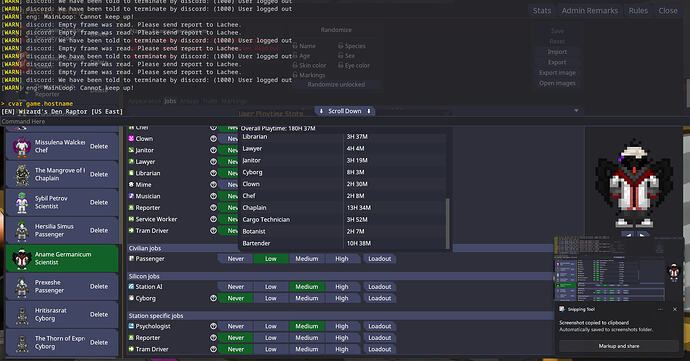Click Sybil Petrov's character avatar
The image size is (690, 361).
(x=22, y=203)
